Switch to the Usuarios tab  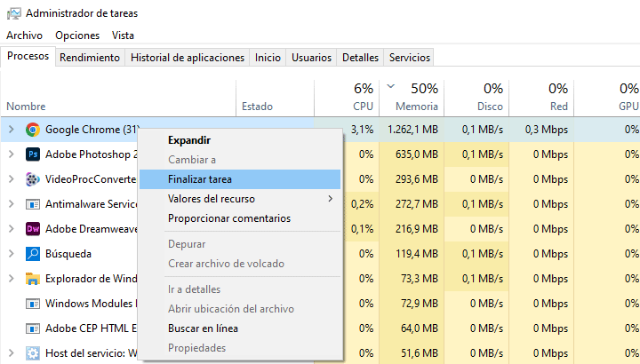[311, 58]
